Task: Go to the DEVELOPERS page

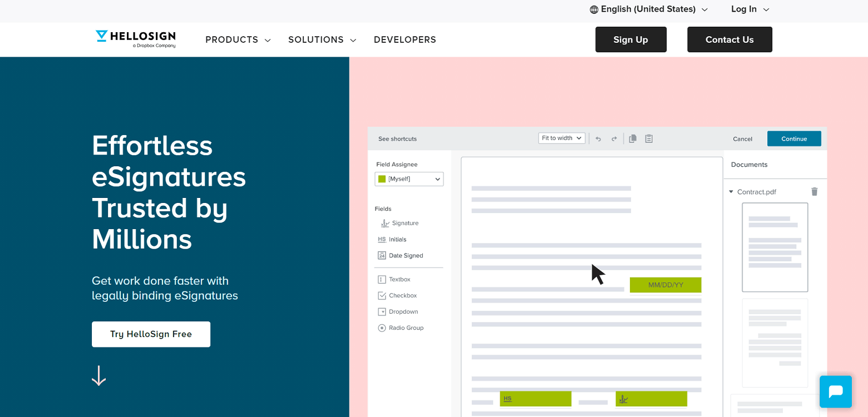Action: click(405, 40)
